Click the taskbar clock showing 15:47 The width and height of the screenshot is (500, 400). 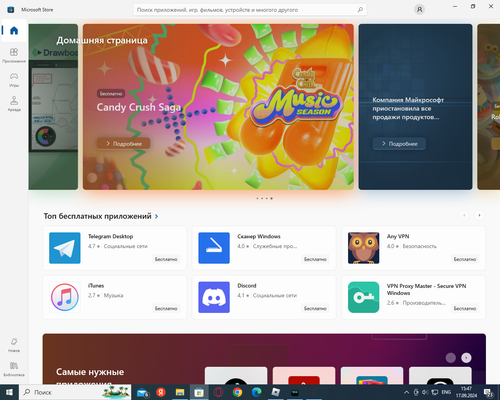[x=466, y=392]
